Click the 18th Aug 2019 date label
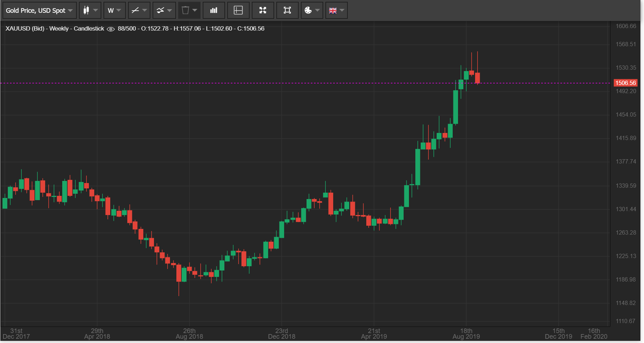Screen dimensions: 644x343 point(466,334)
